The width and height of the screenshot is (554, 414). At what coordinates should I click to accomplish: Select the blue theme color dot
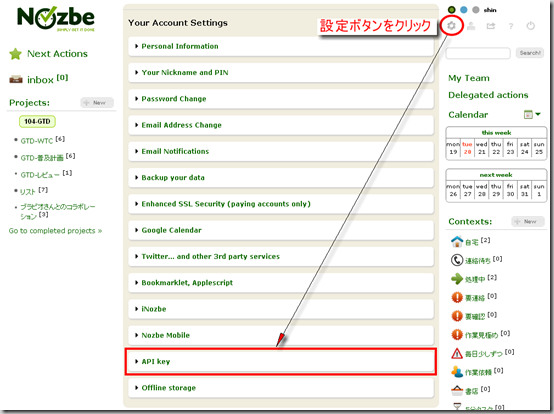464,10
